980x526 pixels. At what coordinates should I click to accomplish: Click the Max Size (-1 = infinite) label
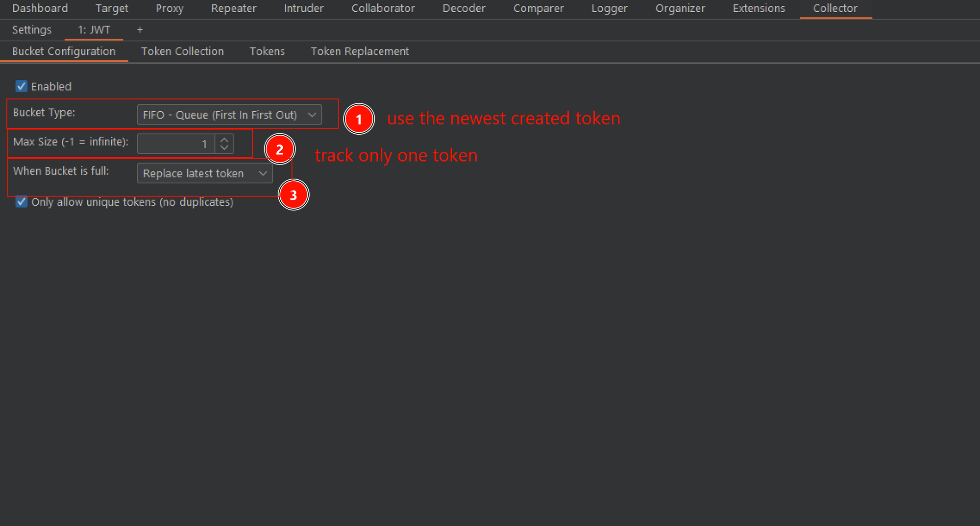tap(71, 142)
